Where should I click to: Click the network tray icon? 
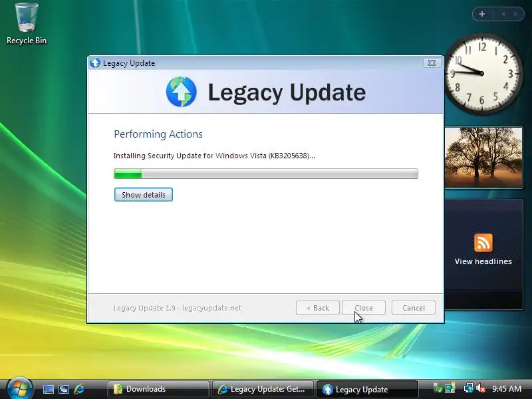(469, 388)
